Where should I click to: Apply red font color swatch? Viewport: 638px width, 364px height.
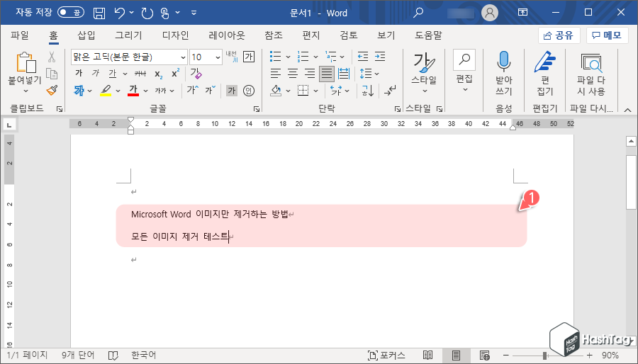click(133, 91)
